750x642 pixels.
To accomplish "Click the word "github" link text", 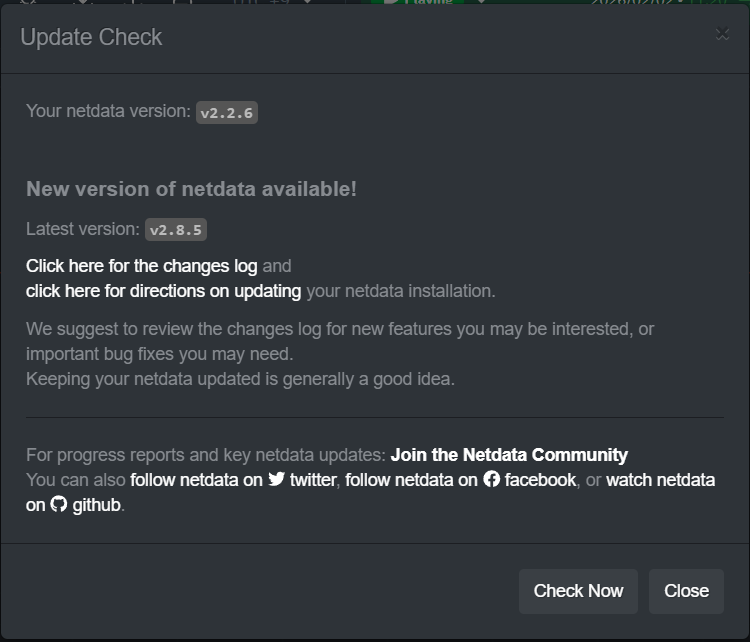I will (x=96, y=505).
